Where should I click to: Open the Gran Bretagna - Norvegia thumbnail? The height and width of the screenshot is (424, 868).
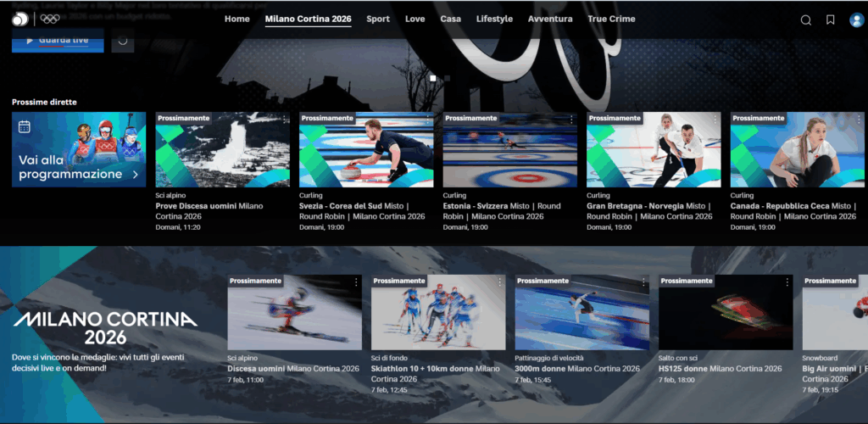(x=654, y=150)
